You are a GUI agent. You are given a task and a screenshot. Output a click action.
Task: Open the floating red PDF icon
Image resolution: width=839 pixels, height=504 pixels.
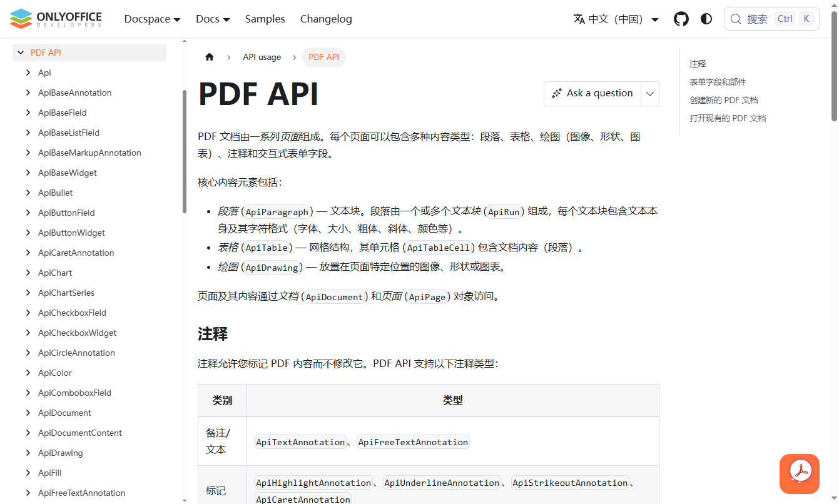[799, 474]
